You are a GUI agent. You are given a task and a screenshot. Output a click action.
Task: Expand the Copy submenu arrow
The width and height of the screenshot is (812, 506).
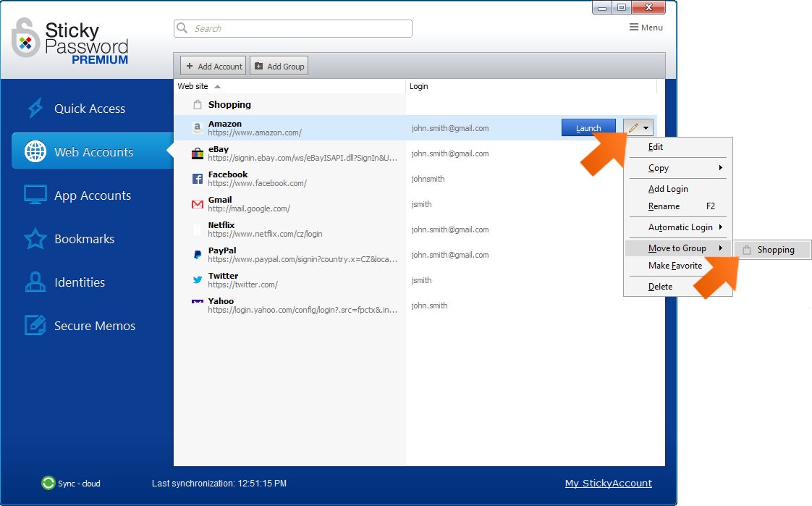tap(720, 168)
